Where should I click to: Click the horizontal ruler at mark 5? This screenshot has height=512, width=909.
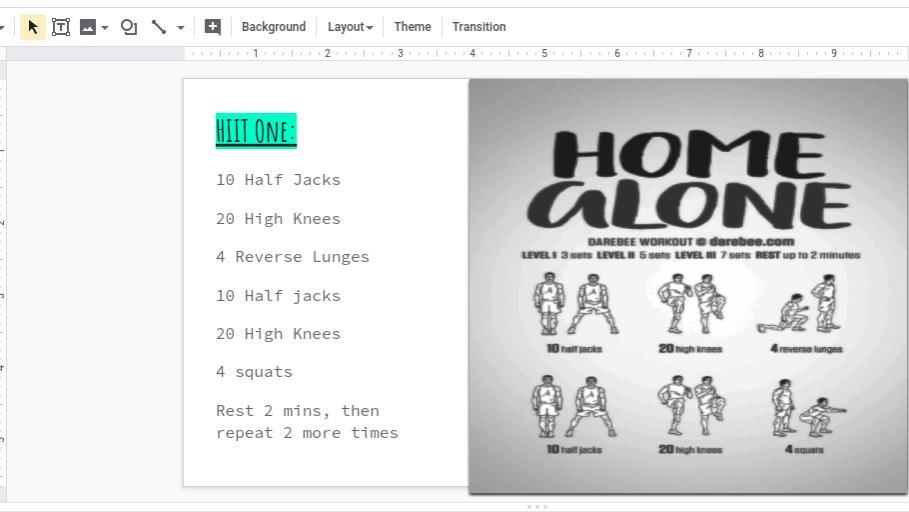pyautogui.click(x=544, y=53)
